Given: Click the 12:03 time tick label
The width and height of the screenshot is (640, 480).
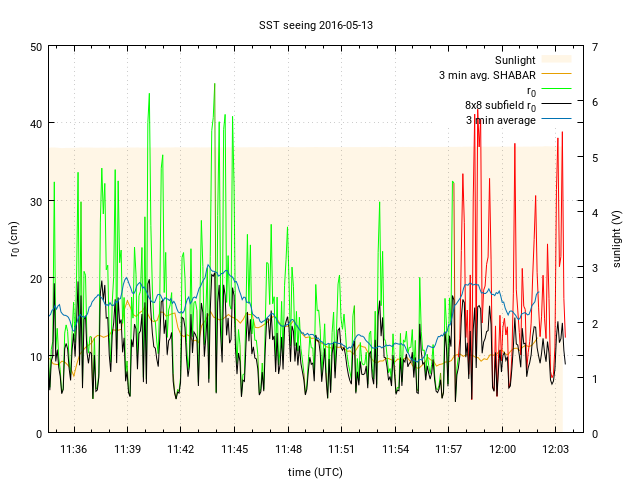Looking at the screenshot, I should pos(555,450).
